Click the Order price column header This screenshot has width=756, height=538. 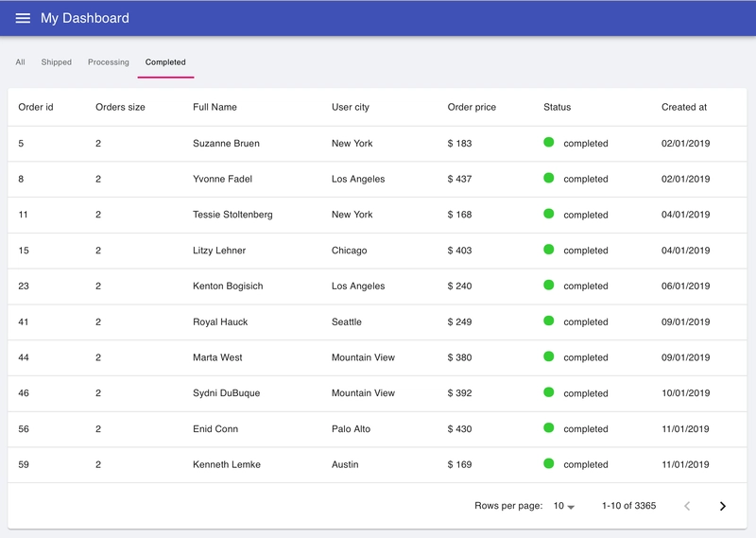(472, 107)
